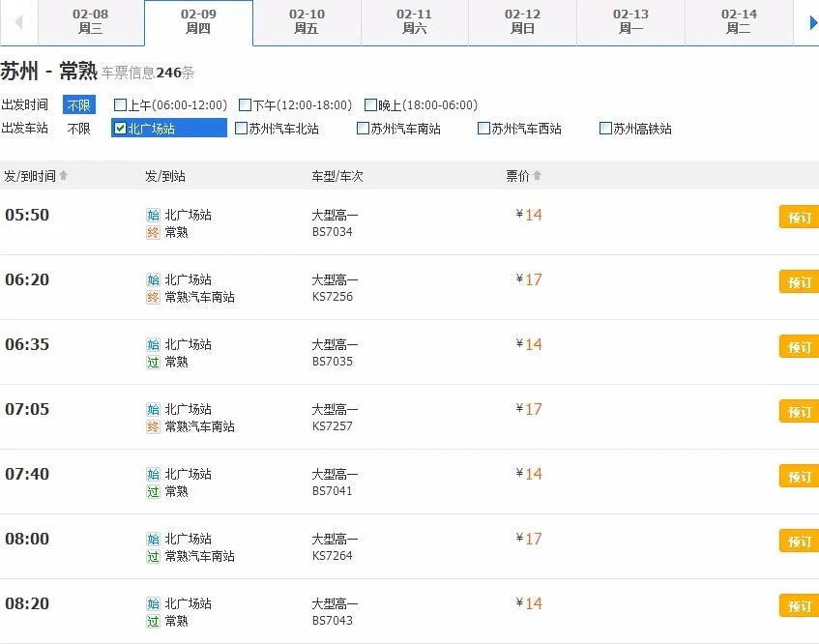Click 预订 for the 05:50 BS7034 departure
The width and height of the screenshot is (819, 644).
click(797, 217)
